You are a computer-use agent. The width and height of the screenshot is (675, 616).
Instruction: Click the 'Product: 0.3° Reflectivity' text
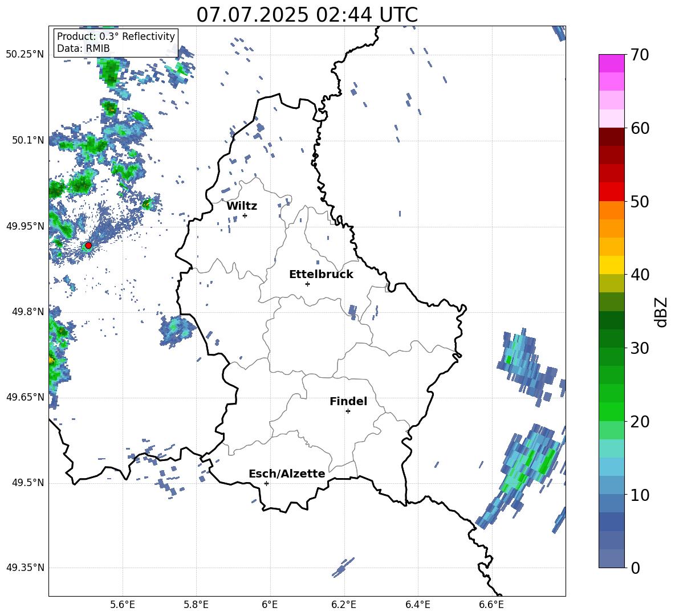tap(116, 36)
